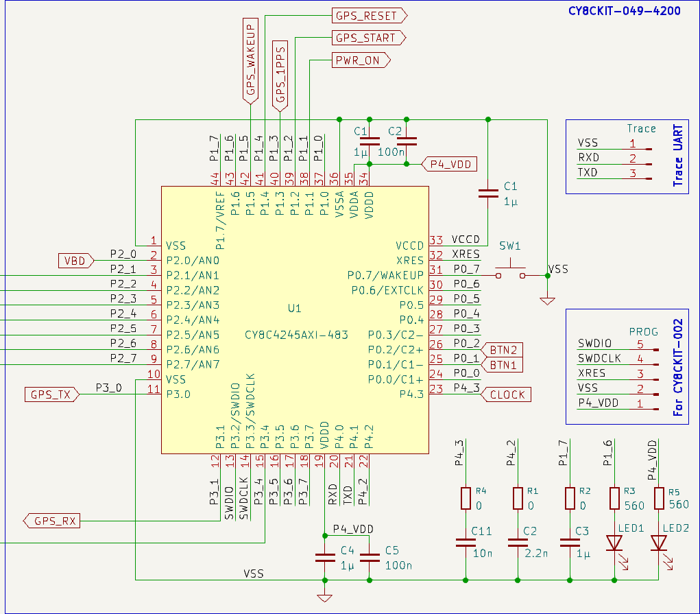Select the P1.7/VREF pin name
Viewport: 700px width, 614px height.
pyautogui.click(x=220, y=220)
